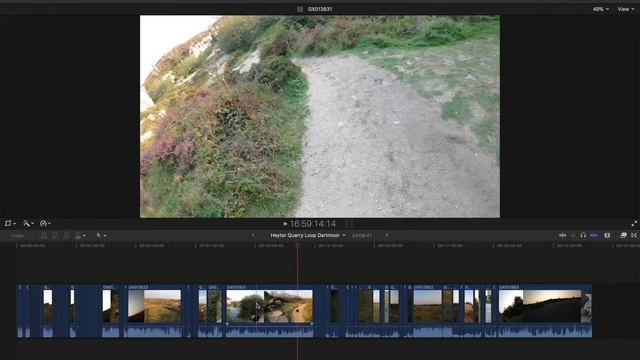Click the filmstrip icon beside GX013831 title
Image resolution: width=640 pixels, height=360 pixels.
(300, 9)
